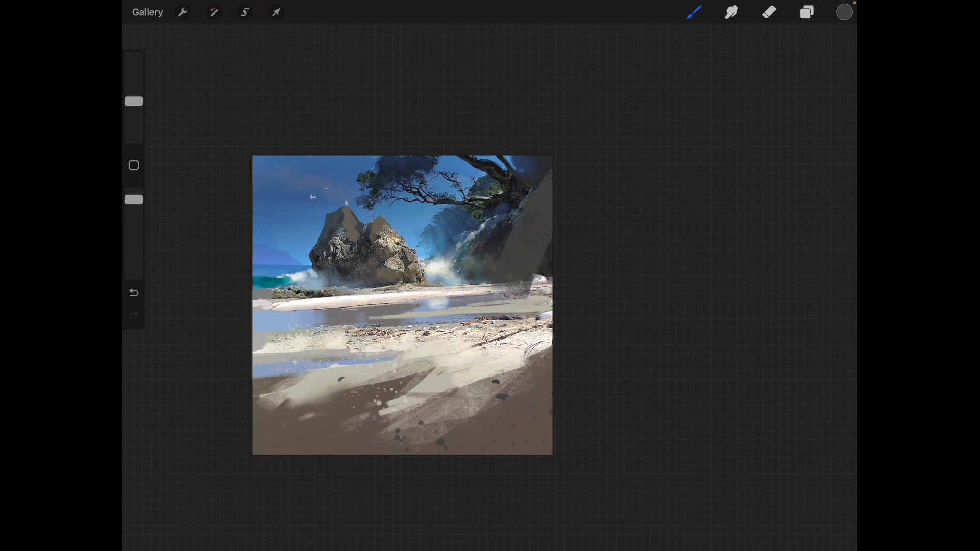Undo the last stroke
This screenshot has width=980, height=551.
coord(134,293)
